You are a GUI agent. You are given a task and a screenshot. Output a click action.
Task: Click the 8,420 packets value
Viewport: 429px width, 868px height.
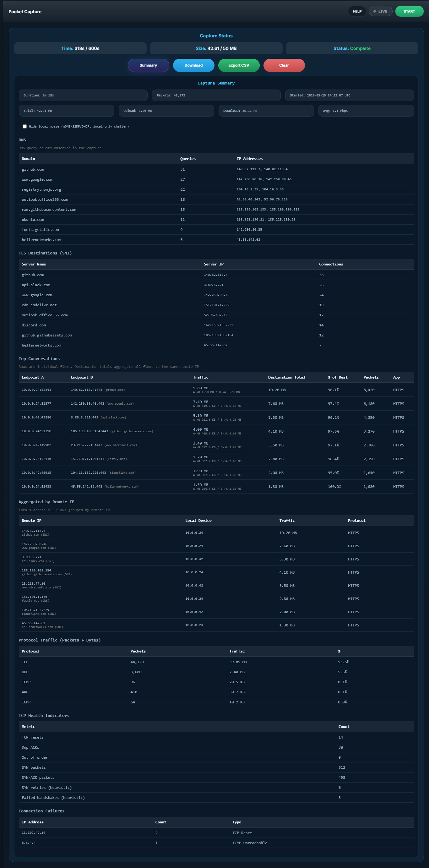coord(369,390)
